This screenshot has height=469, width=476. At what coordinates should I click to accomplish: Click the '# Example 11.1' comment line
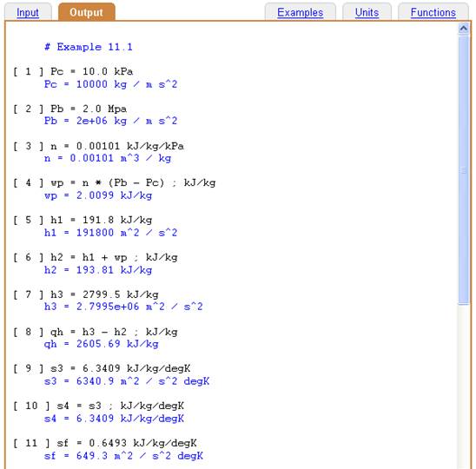[x=89, y=47]
